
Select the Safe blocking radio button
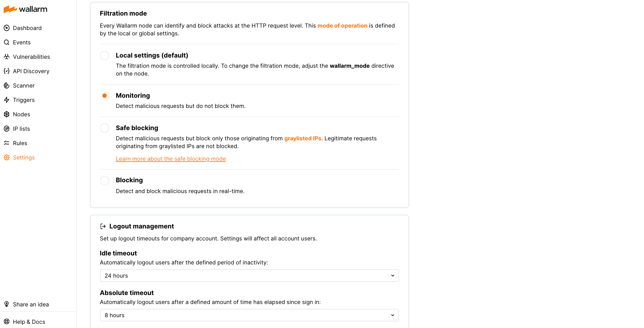[105, 128]
